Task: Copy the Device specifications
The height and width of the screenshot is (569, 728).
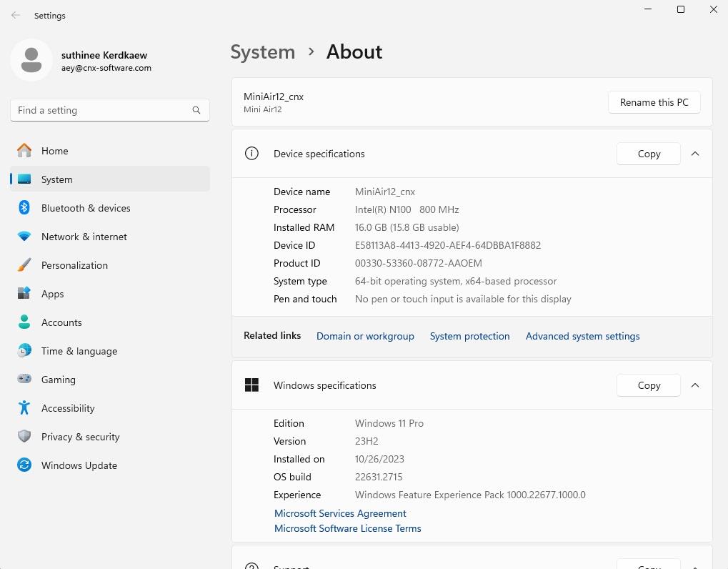Action: click(x=649, y=154)
